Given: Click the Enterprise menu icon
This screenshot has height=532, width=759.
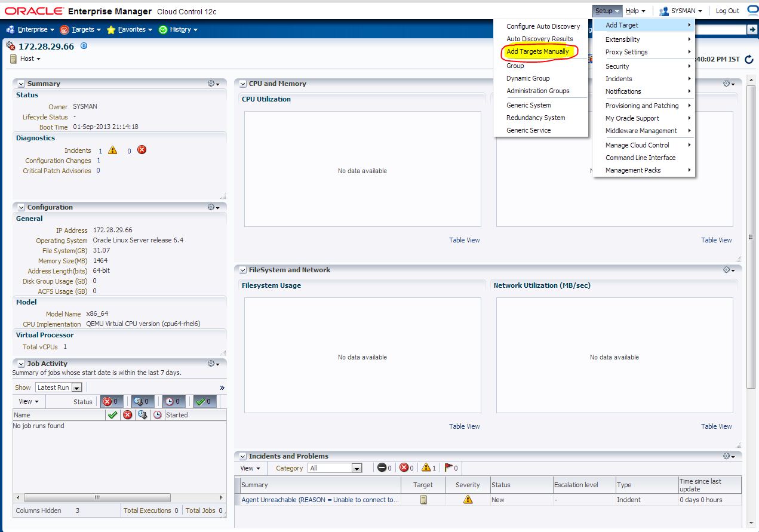Looking at the screenshot, I should pos(11,29).
